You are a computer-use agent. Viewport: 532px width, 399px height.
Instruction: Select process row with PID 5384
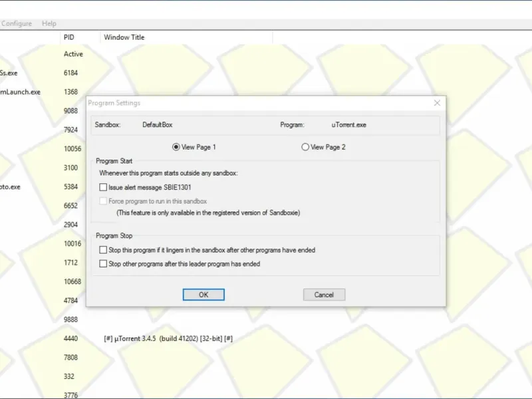(x=70, y=187)
